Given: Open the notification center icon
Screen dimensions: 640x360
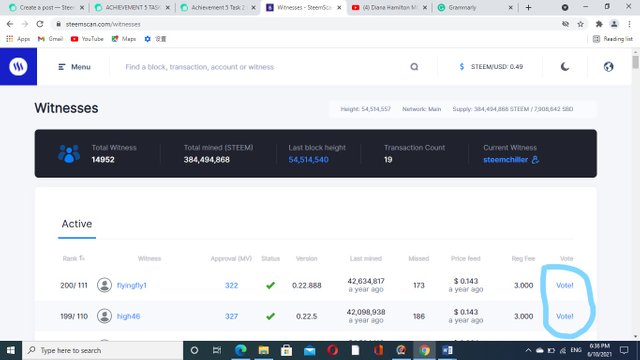Looking at the screenshot, I should coord(624,350).
